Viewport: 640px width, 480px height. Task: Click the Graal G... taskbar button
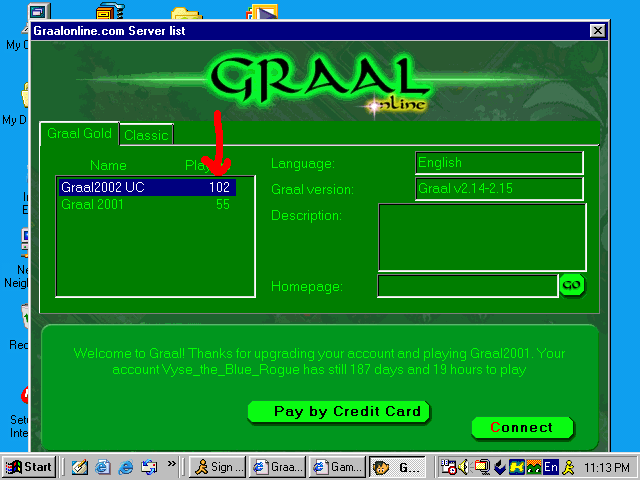point(398,467)
